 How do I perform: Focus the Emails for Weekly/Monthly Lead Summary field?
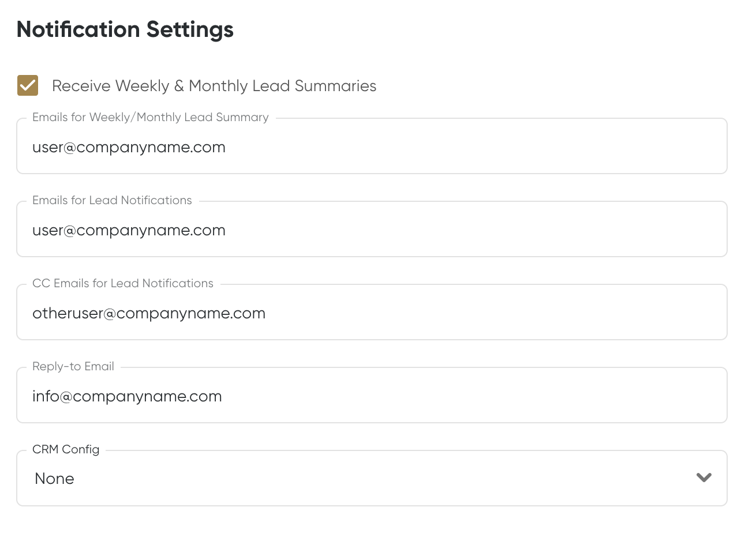pos(372,146)
